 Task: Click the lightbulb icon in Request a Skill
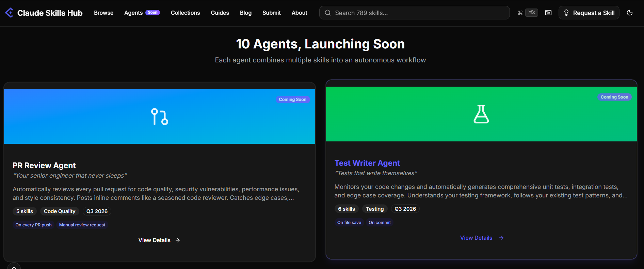click(x=566, y=13)
